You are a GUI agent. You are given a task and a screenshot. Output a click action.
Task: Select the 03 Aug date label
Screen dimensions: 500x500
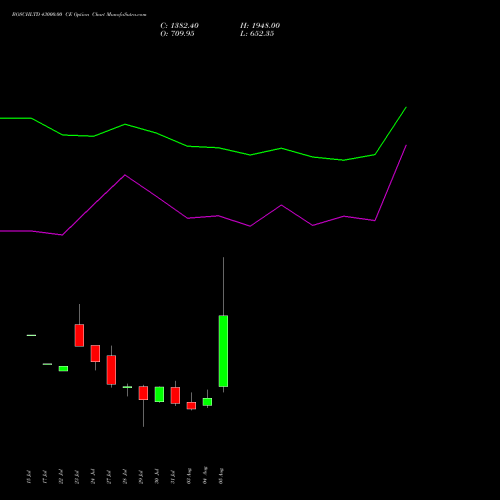coord(189,476)
